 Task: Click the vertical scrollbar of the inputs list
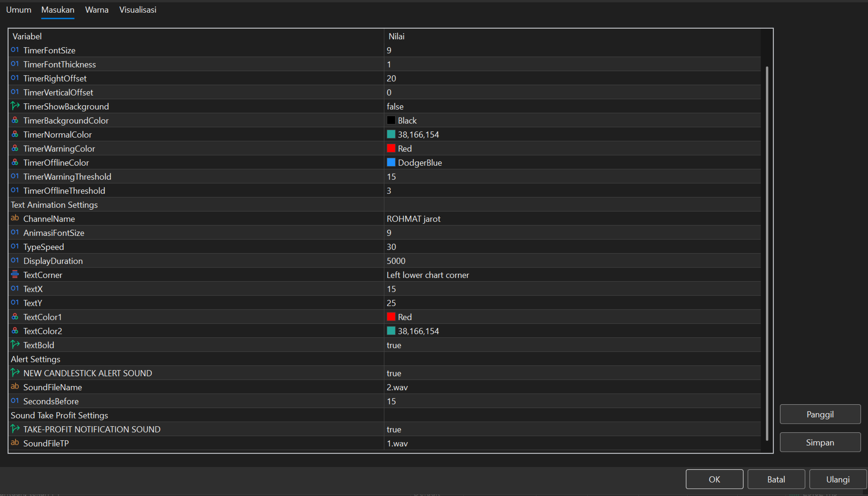[767, 253]
